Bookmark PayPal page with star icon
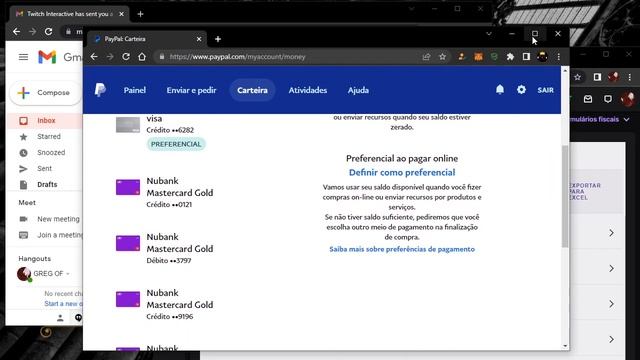The height and width of the screenshot is (360, 640). click(x=442, y=57)
